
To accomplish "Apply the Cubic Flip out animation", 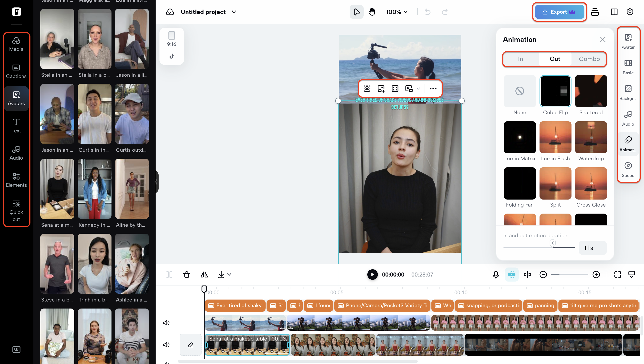I will pos(555,91).
